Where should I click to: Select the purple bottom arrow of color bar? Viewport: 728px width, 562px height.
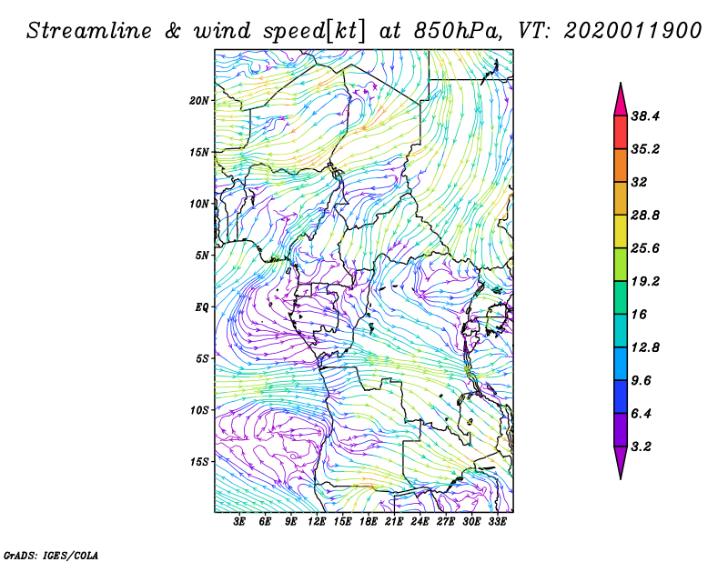click(620, 463)
